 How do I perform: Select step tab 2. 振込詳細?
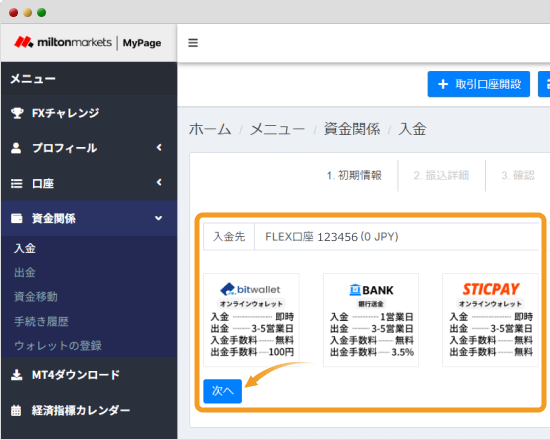(x=441, y=175)
